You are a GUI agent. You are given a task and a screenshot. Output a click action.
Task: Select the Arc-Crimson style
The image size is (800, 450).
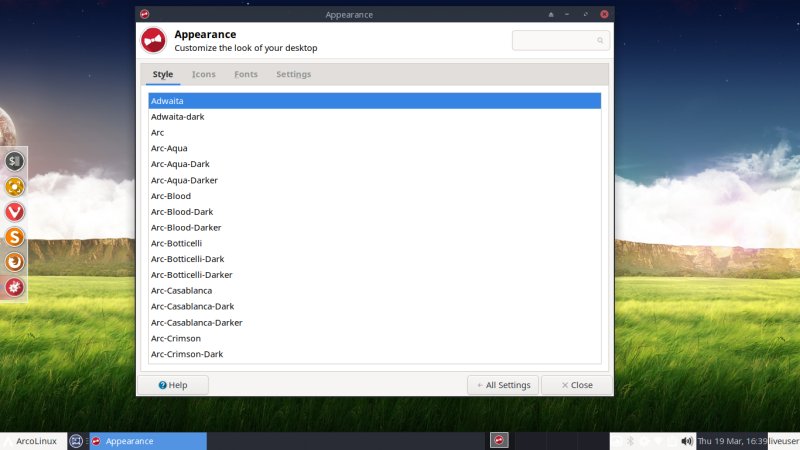pos(374,338)
